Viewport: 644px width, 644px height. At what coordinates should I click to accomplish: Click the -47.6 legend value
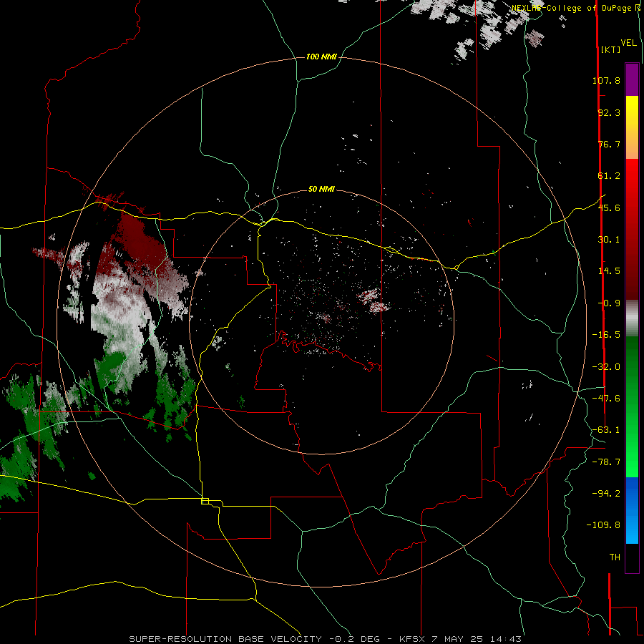click(606, 399)
